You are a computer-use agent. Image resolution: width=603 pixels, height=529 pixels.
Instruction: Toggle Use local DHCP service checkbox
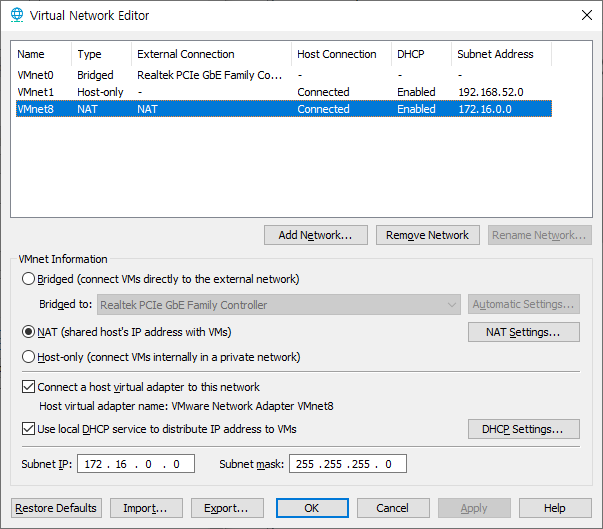pos(28,429)
